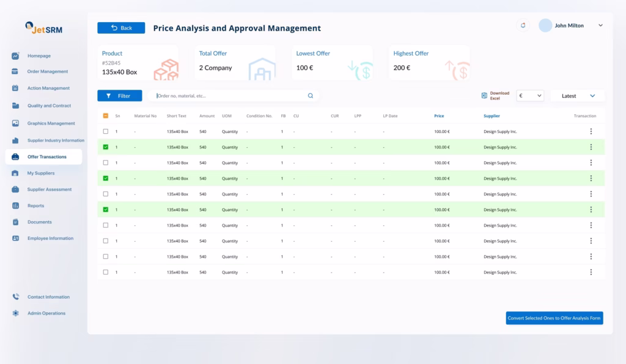Image resolution: width=626 pixels, height=364 pixels.
Task: Open the last table row's three-dot menu
Action: click(x=591, y=272)
